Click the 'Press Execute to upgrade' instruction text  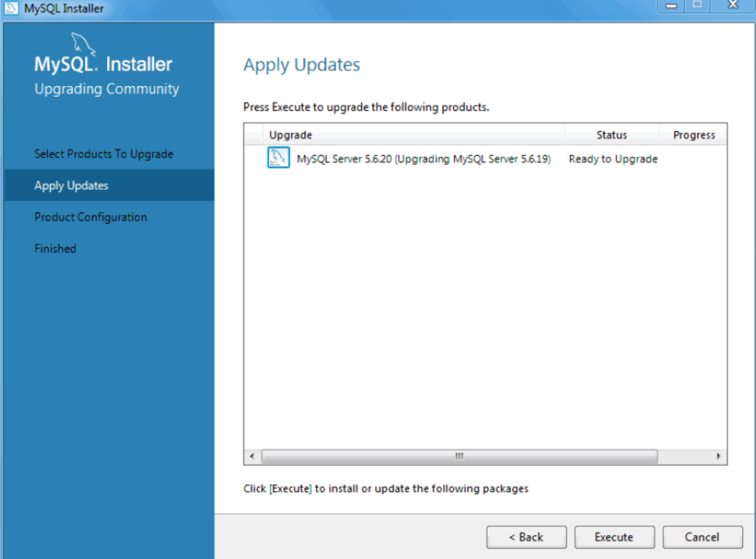click(366, 107)
